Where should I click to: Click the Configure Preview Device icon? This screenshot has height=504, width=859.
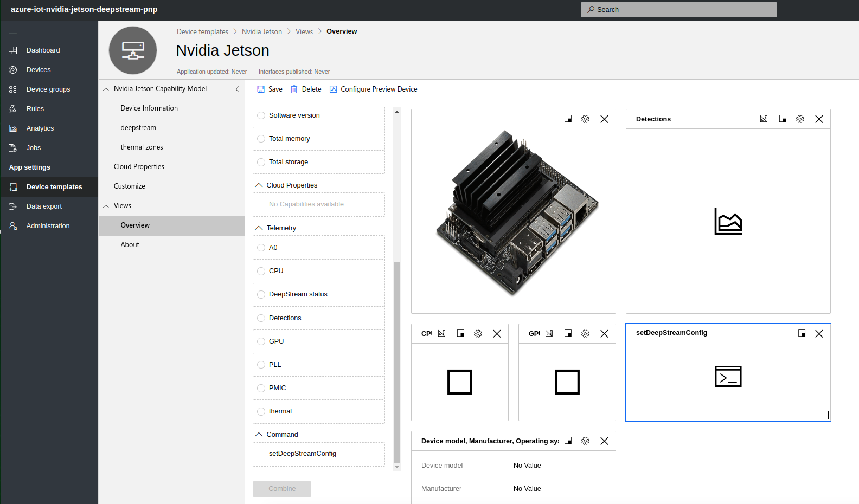[333, 89]
